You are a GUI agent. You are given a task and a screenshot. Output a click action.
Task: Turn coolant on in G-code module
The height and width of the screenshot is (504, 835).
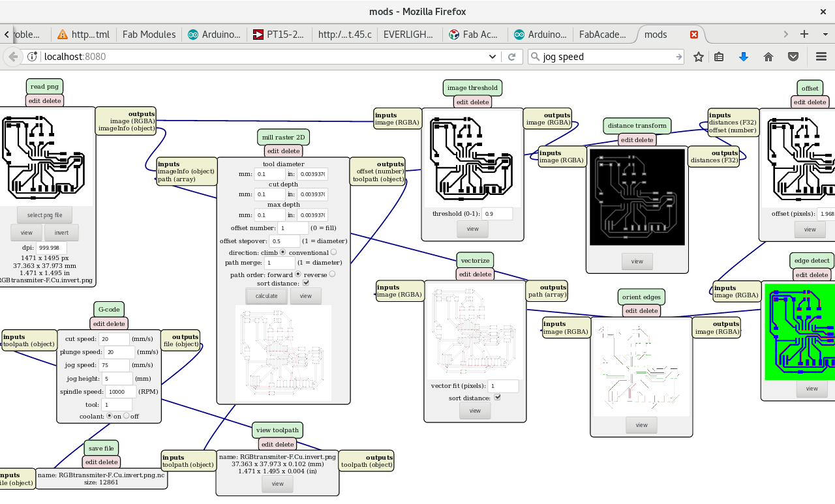[110, 415]
